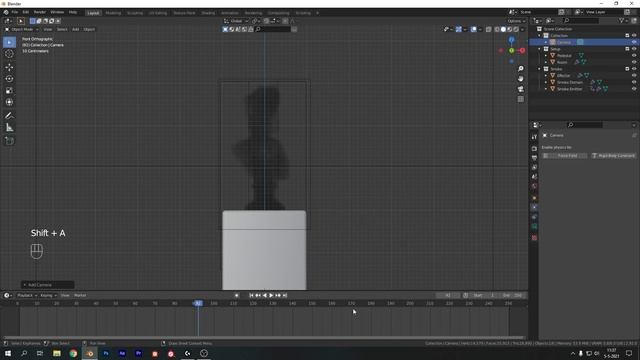The width and height of the screenshot is (640, 360).
Task: Click the green Y axis gizmo ball
Action: [511, 50]
